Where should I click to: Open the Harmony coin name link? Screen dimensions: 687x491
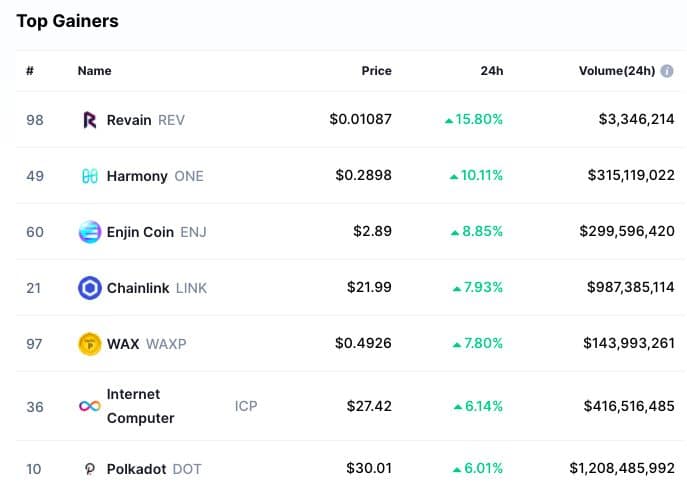(137, 176)
